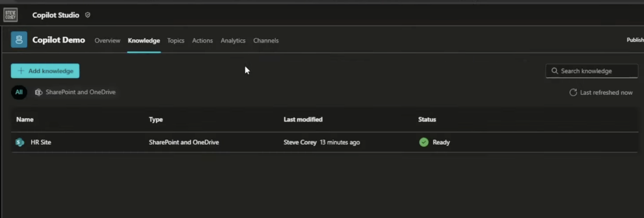View the Analytics tab
The height and width of the screenshot is (218, 644).
click(233, 41)
